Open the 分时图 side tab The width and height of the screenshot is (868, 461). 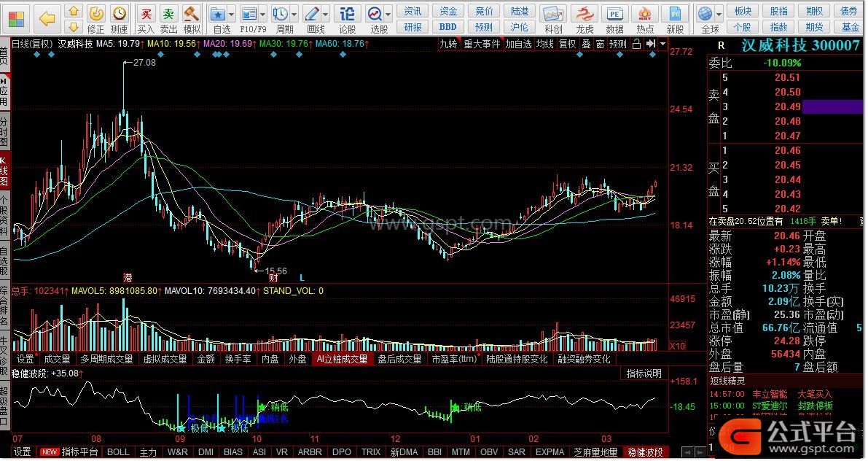click(x=4, y=131)
